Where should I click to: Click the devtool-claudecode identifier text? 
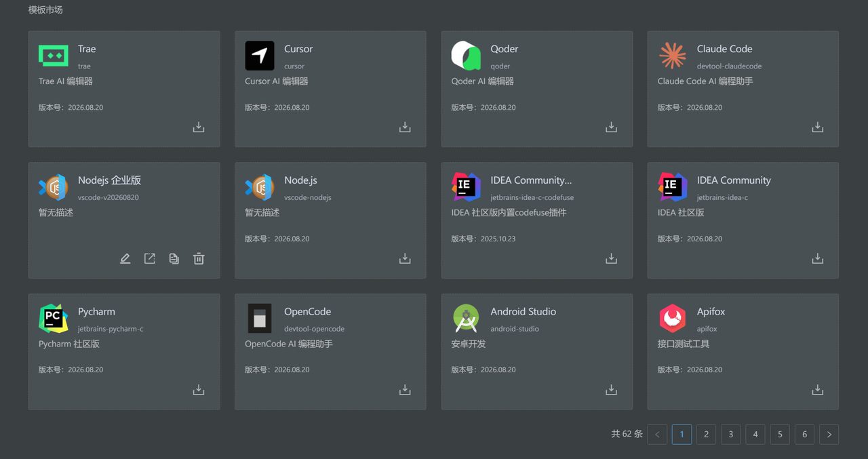point(729,66)
